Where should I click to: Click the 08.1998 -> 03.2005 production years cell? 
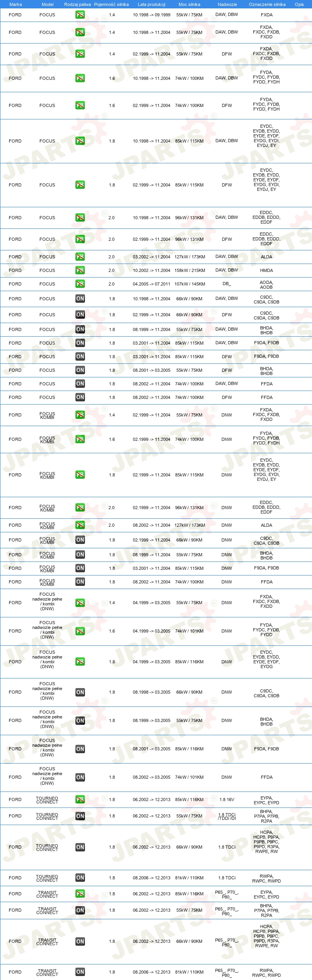point(152,692)
